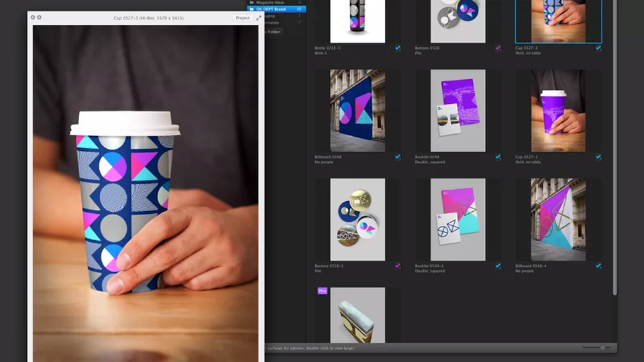Select the Booklet 0544-1 thumbnail
This screenshot has width=644, height=362.
[458, 219]
